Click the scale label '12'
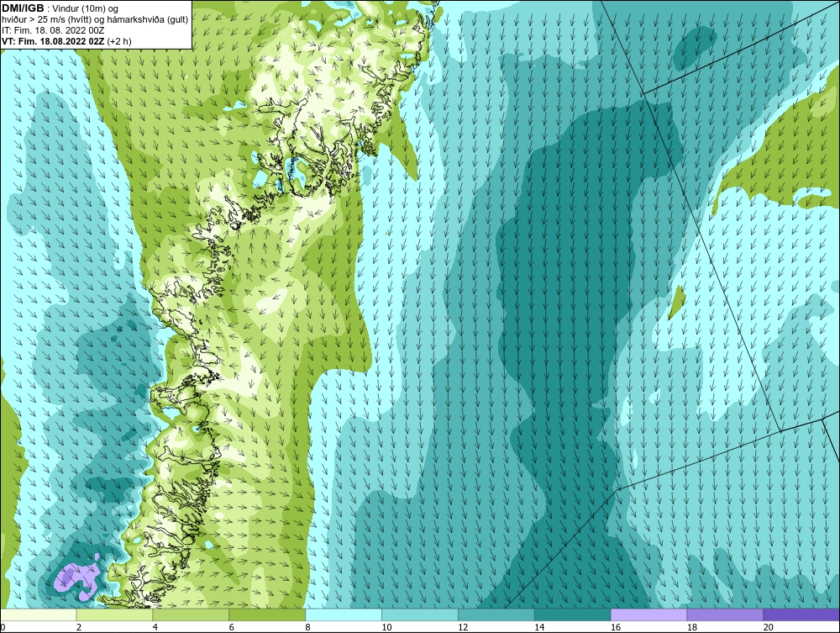 point(463,627)
